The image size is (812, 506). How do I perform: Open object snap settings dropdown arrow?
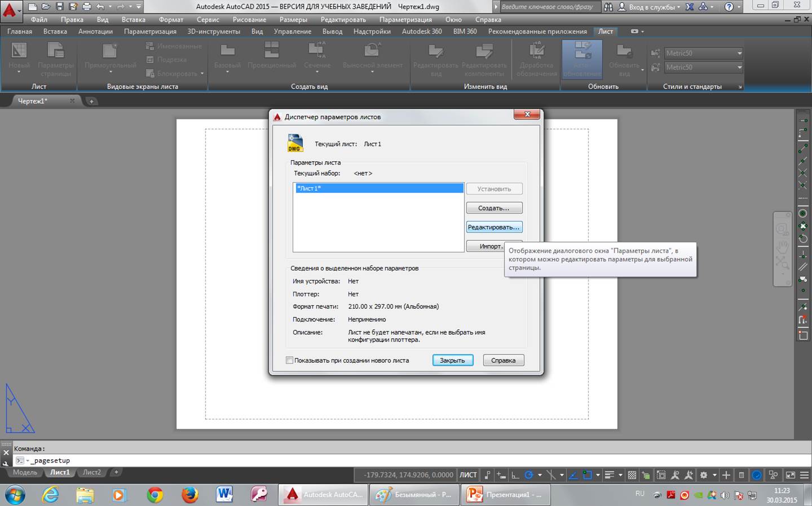[x=598, y=475]
